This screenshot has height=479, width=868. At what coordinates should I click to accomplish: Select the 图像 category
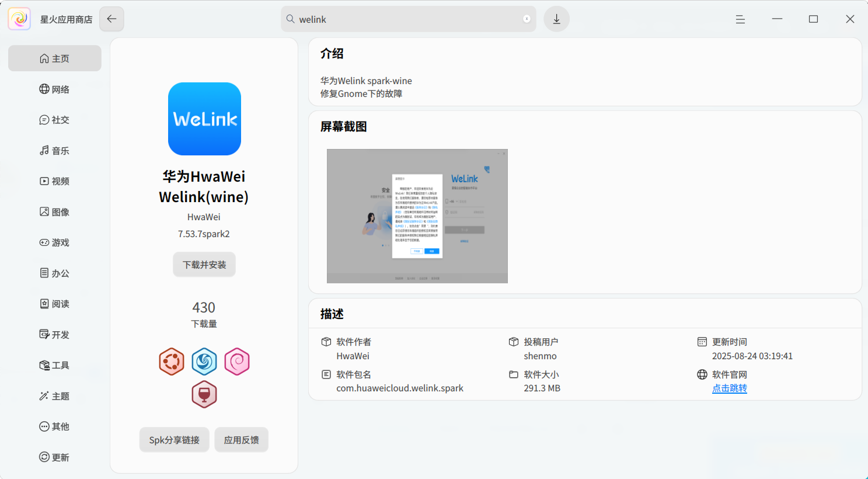(55, 211)
